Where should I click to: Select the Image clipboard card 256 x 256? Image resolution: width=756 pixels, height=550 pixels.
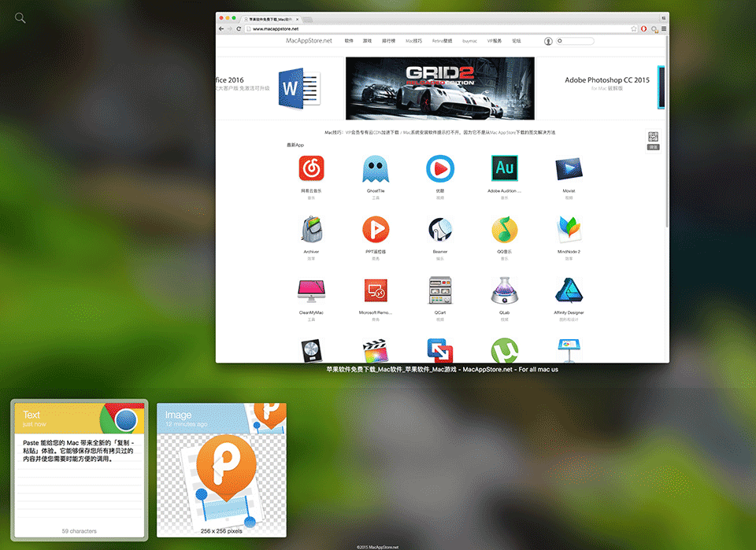(x=221, y=469)
